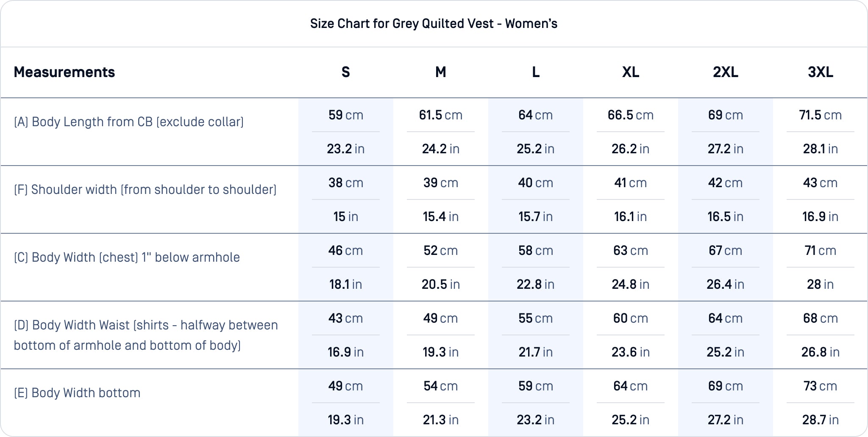The image size is (868, 437).
Task: Click the 73 cm body width bottom value
Action: pyautogui.click(x=821, y=386)
